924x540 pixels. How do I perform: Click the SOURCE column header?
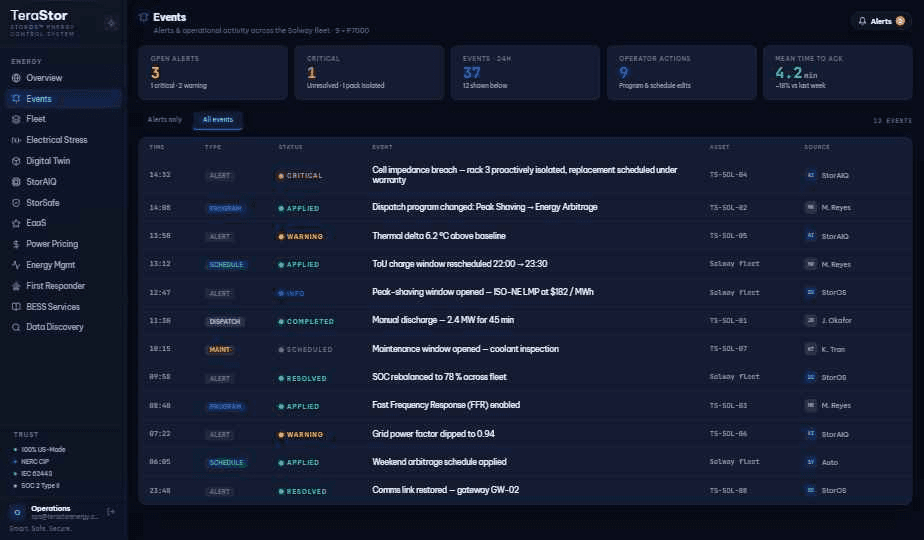pyautogui.click(x=817, y=147)
